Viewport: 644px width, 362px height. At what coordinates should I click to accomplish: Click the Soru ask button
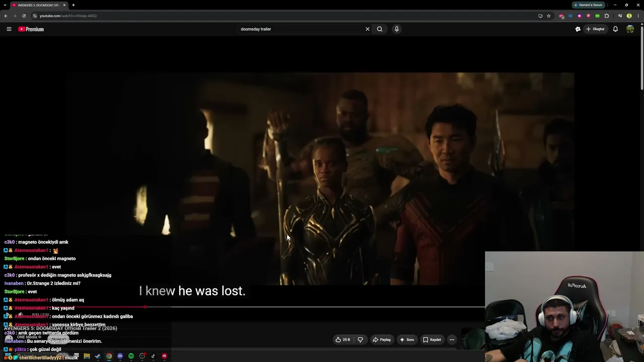pyautogui.click(x=407, y=340)
